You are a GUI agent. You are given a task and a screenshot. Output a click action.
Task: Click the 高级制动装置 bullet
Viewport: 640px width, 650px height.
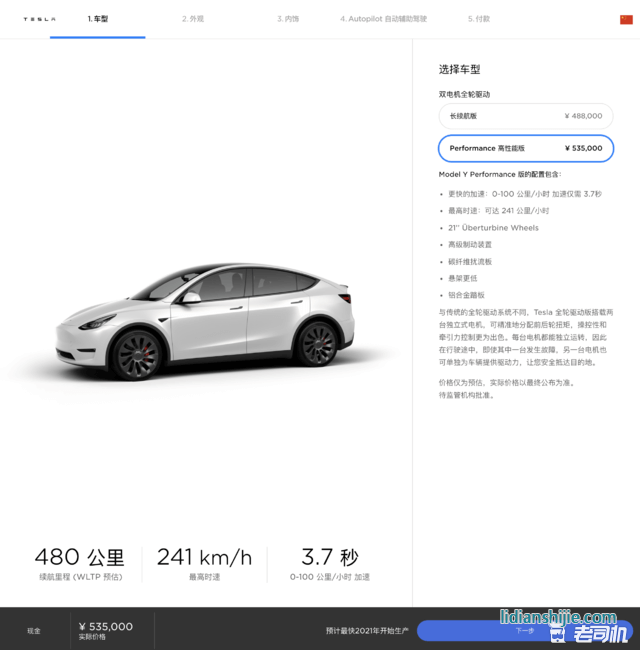(x=470, y=245)
